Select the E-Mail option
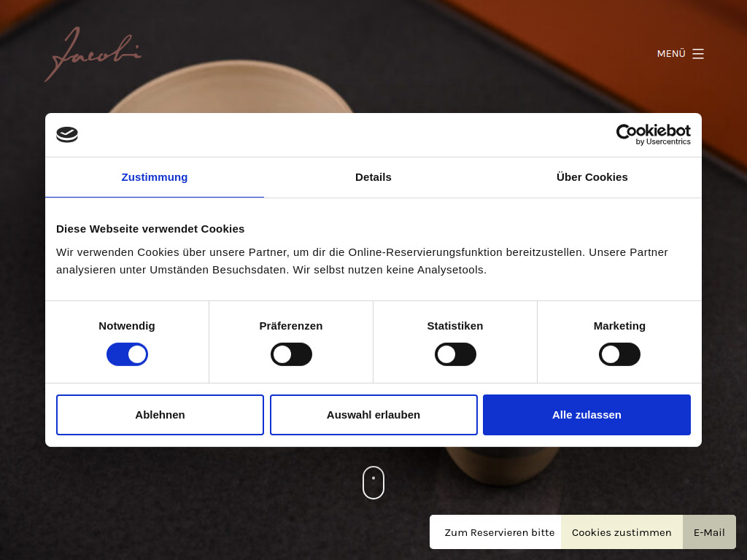This screenshot has width=747, height=560. coord(708,532)
